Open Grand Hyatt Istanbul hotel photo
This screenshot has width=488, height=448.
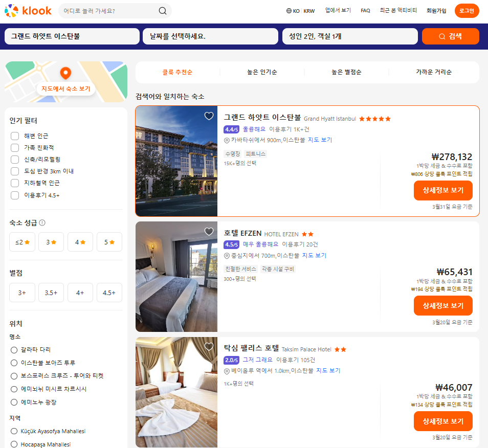[176, 161]
